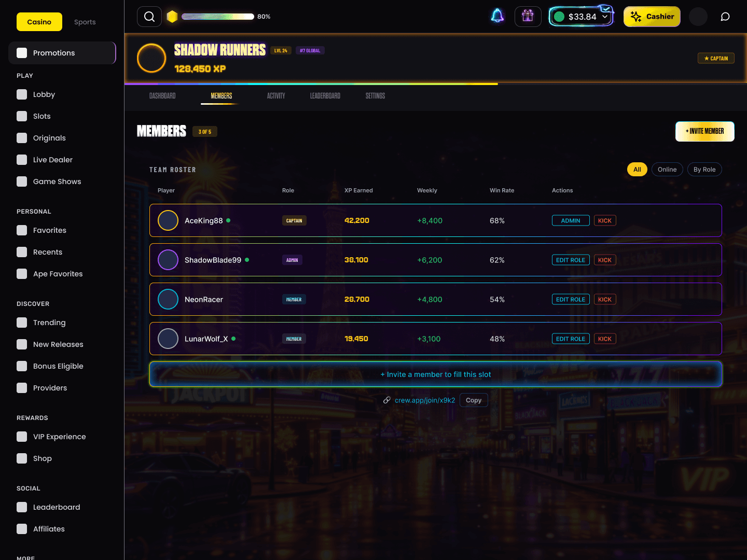Open Promotions in the sidebar

(x=62, y=53)
